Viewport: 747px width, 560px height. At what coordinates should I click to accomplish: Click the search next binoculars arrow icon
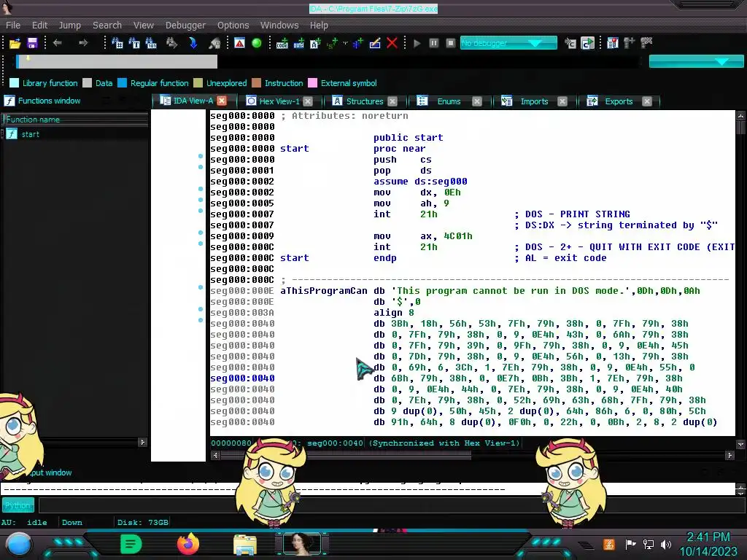click(x=171, y=43)
